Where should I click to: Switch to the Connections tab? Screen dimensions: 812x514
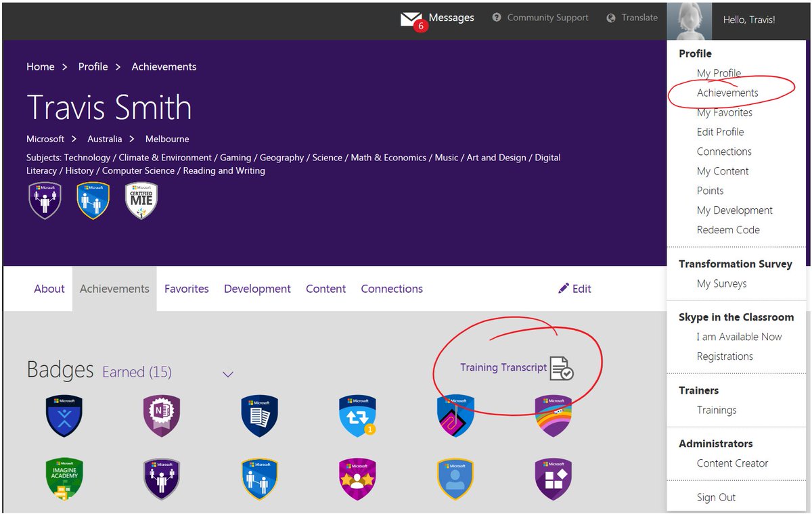(392, 289)
